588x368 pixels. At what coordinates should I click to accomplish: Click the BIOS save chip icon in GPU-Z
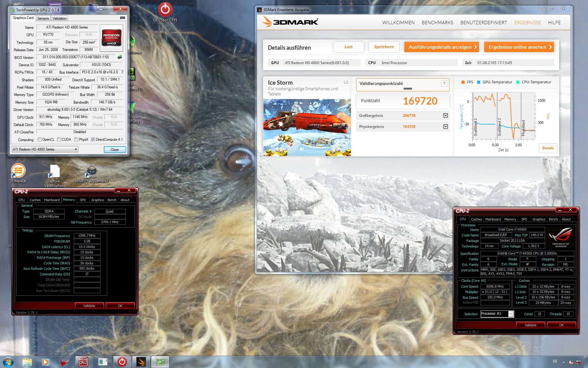[x=120, y=57]
